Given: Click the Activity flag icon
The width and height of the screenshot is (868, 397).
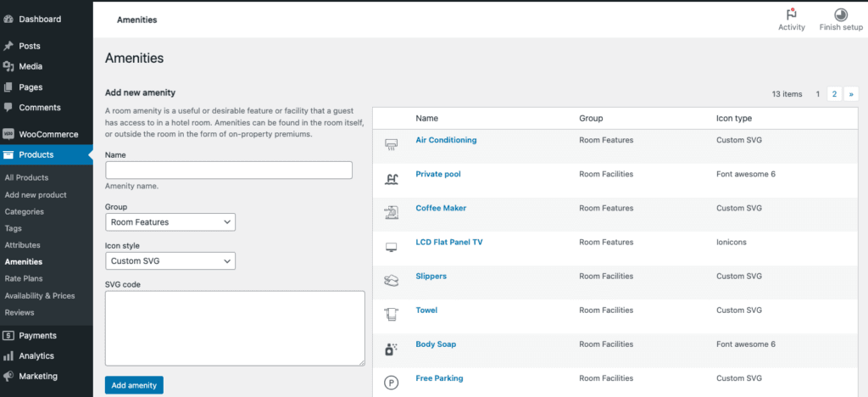Looking at the screenshot, I should pyautogui.click(x=791, y=14).
